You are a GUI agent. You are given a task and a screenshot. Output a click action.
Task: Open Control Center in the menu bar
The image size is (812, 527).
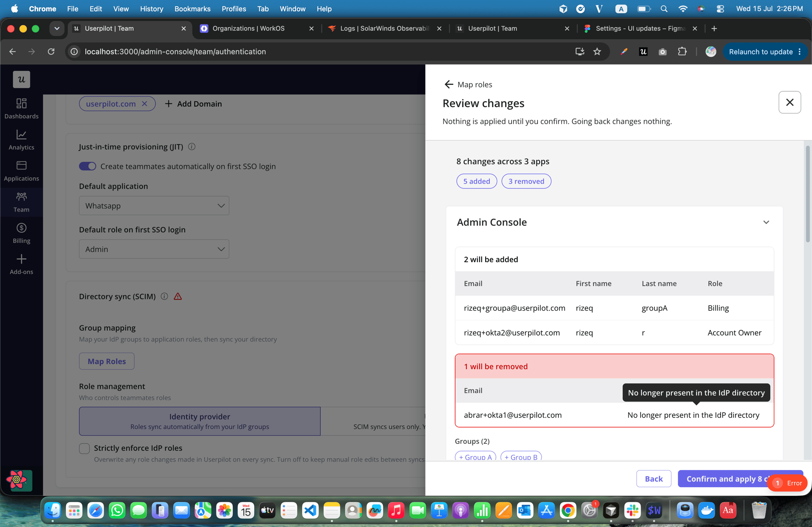pos(720,9)
